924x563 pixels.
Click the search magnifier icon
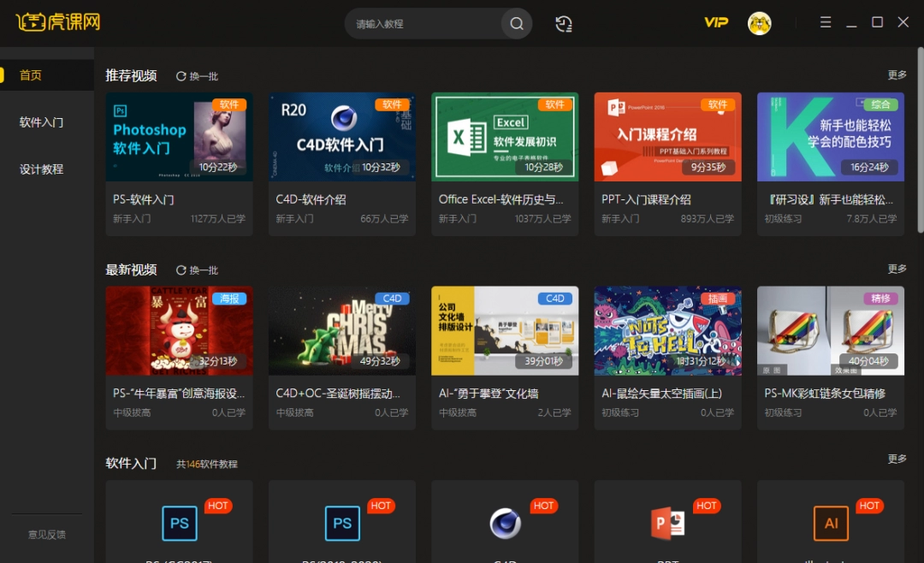pos(517,24)
